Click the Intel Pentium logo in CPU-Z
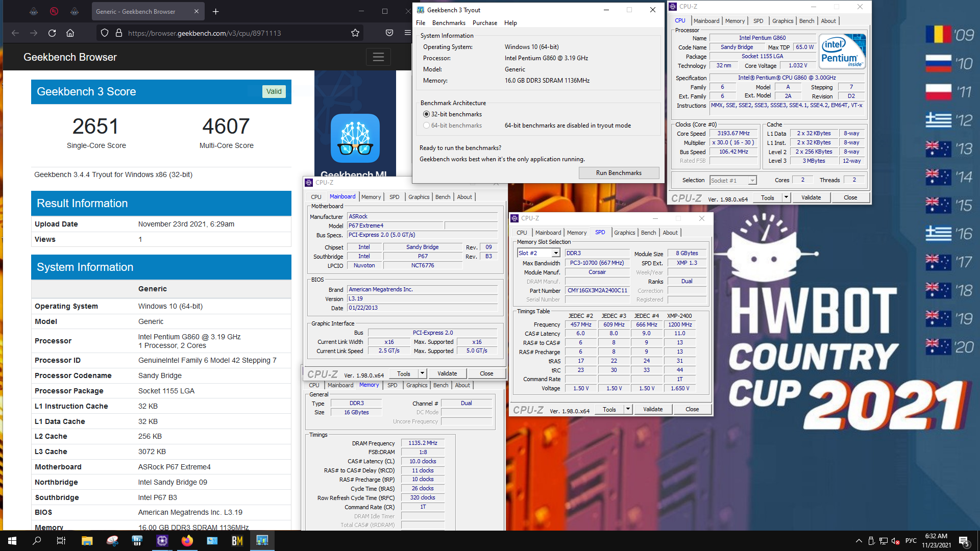This screenshot has width=980, height=551. point(842,51)
